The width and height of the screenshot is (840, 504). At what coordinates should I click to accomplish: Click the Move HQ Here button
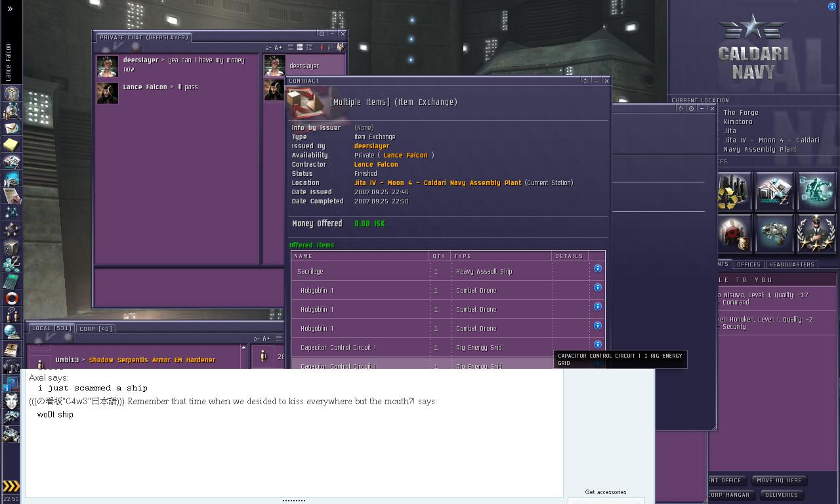click(x=779, y=480)
